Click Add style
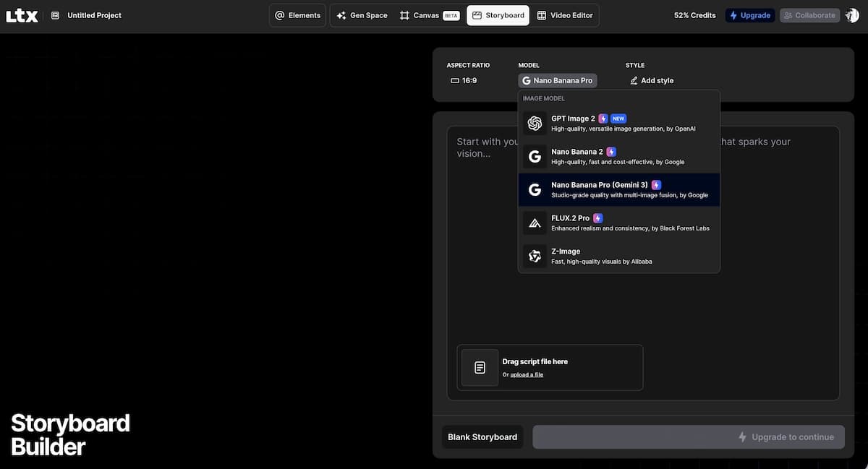Viewport: 868px width, 469px height. point(652,80)
